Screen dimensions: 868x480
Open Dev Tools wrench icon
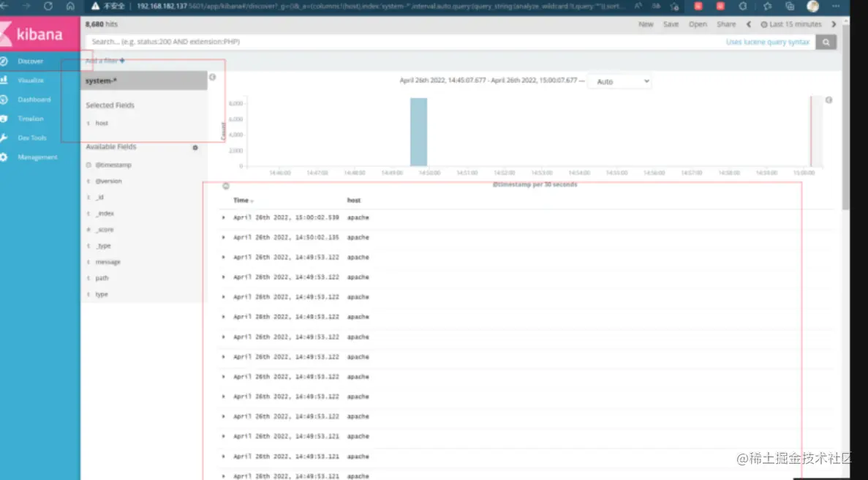4,138
